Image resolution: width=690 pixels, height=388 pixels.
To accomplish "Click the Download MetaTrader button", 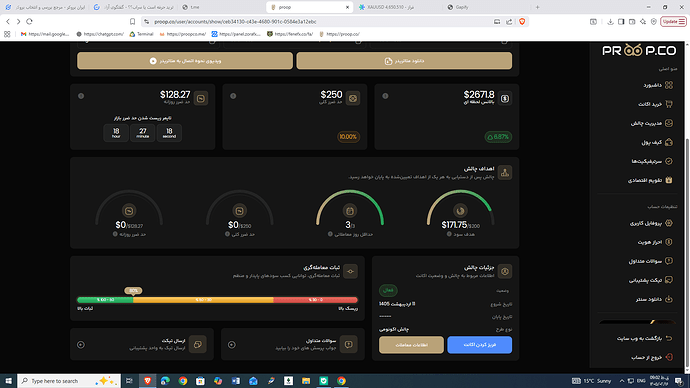I will [404, 61].
